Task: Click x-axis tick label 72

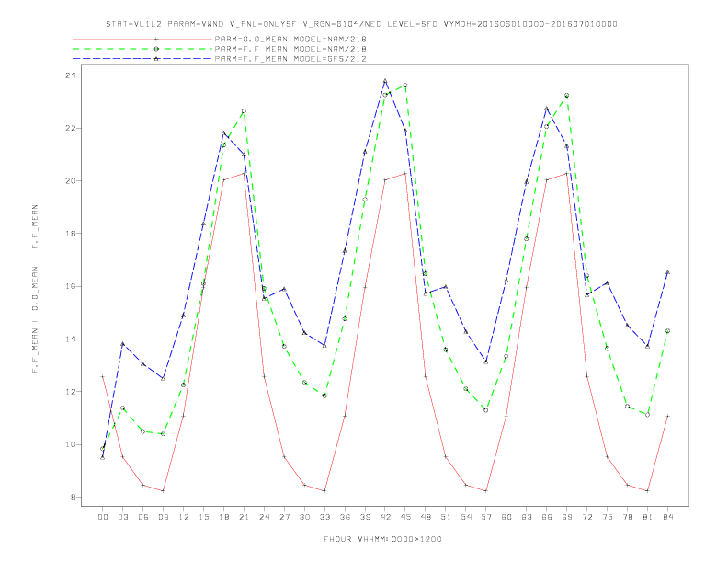Action: [587, 517]
